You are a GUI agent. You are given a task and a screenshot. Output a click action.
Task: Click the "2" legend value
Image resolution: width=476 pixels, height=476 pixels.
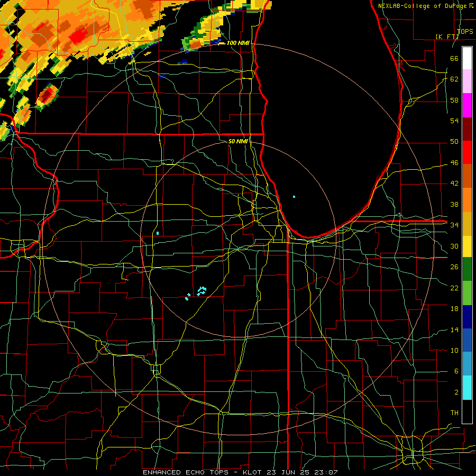pyautogui.click(x=456, y=392)
